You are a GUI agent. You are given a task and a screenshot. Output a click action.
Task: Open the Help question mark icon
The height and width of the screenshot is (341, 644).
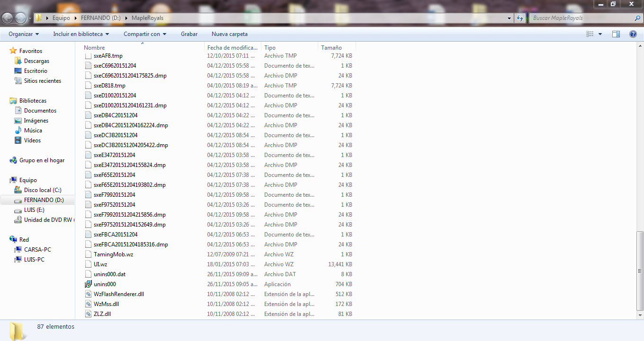pyautogui.click(x=633, y=34)
